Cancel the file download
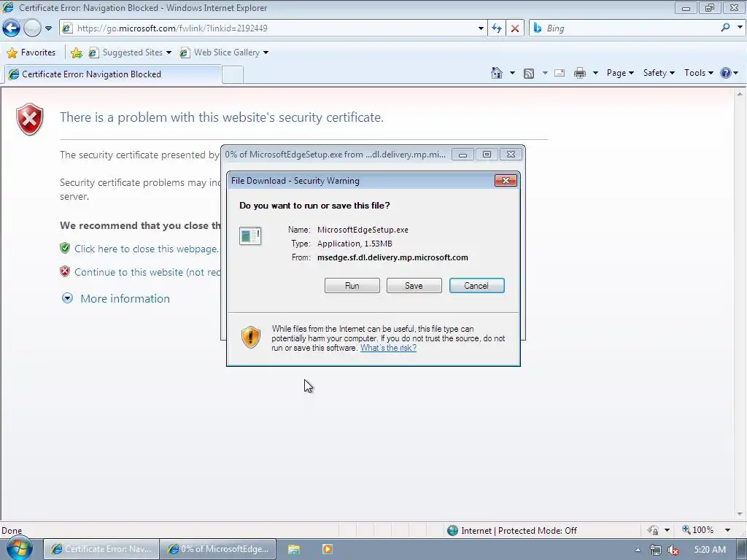This screenshot has width=747, height=560. (x=476, y=286)
